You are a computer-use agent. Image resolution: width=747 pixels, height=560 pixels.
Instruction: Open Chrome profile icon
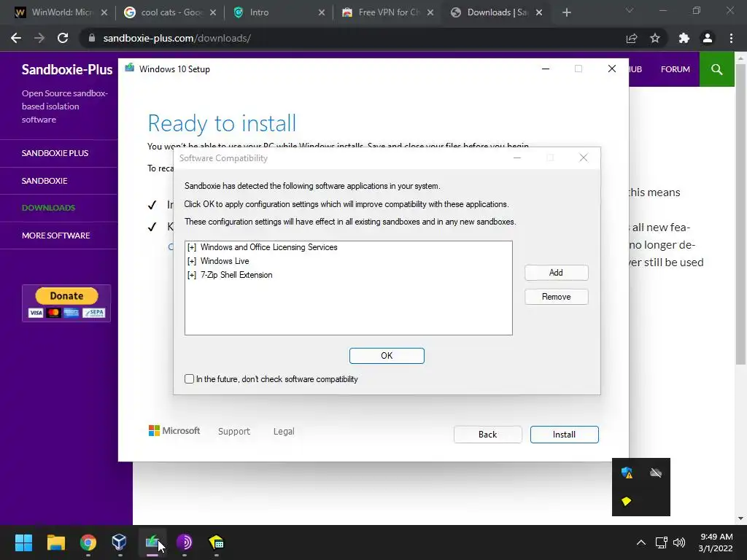pyautogui.click(x=708, y=38)
